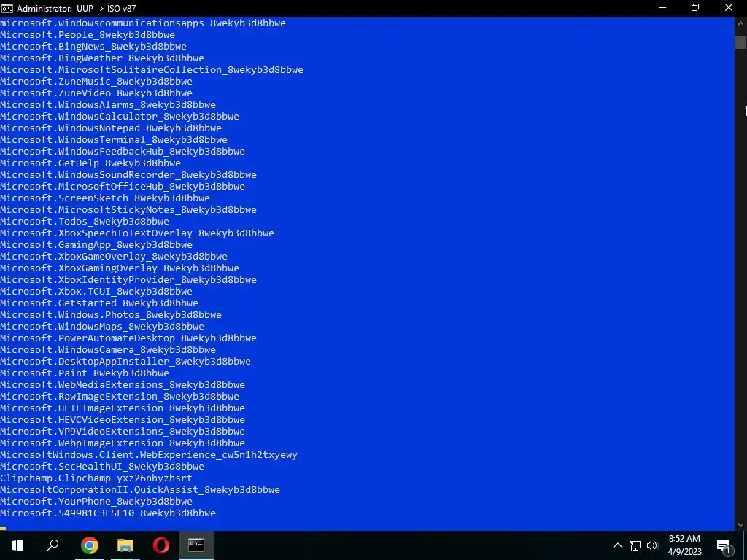Open the network status tray icon
Image resolution: width=747 pixels, height=560 pixels.
coord(635,545)
